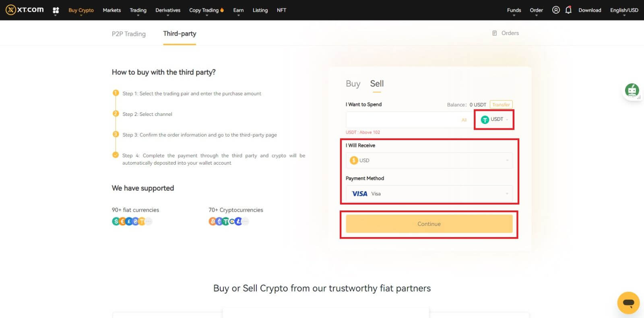Focus the spend amount input field
The width and height of the screenshot is (644, 318).
(x=402, y=120)
